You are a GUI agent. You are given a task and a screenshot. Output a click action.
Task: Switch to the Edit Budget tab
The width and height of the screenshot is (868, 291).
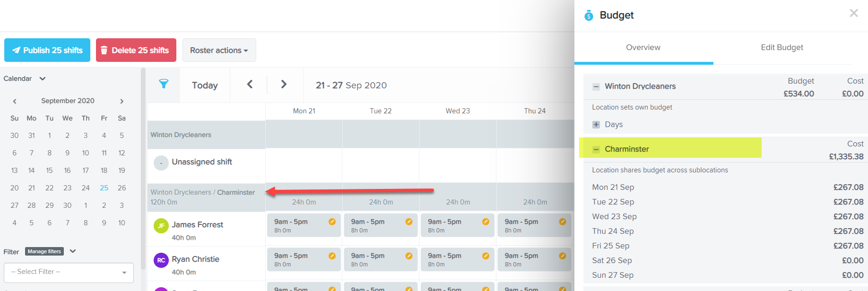(782, 48)
